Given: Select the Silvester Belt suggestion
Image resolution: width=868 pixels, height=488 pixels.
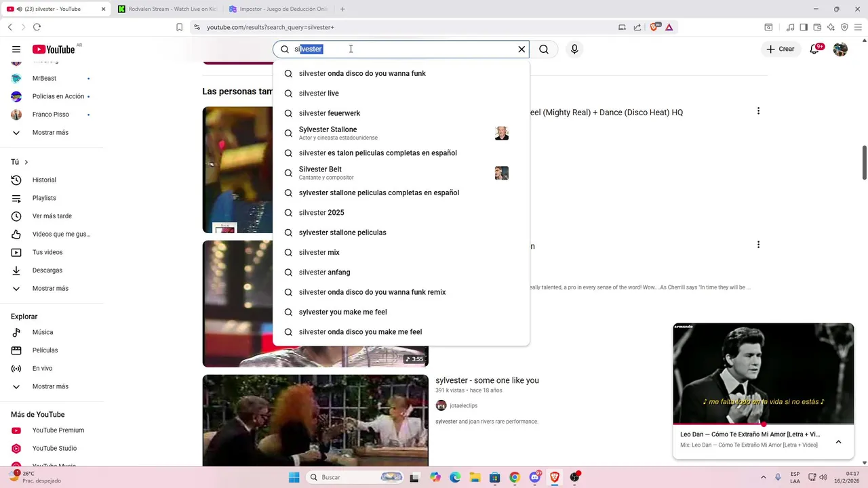Looking at the screenshot, I should pyautogui.click(x=401, y=173).
